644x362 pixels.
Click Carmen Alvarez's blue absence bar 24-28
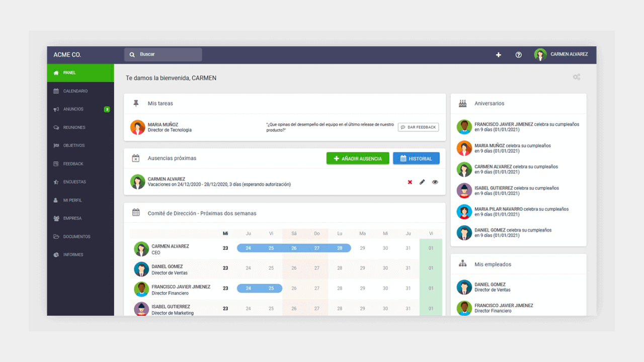(x=294, y=248)
